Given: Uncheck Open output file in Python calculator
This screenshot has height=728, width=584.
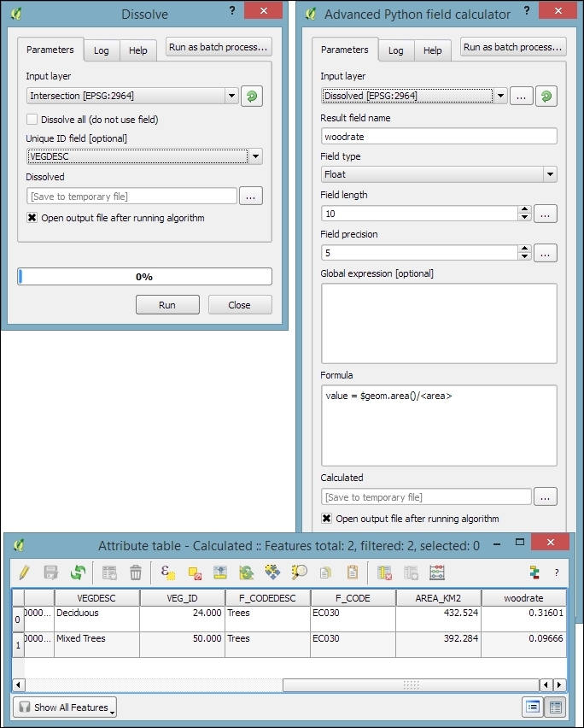Looking at the screenshot, I should click(326, 519).
